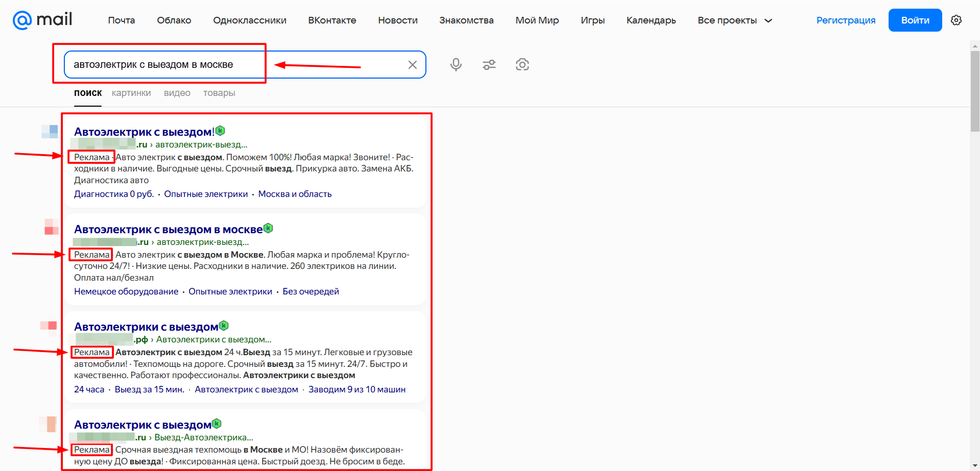
Task: Open the settings gear icon
Action: point(957,20)
